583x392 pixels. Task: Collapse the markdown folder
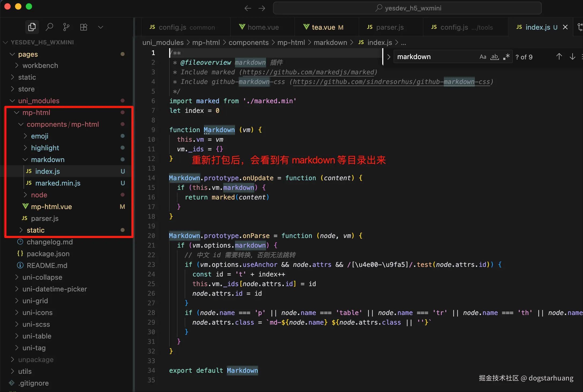click(48, 160)
